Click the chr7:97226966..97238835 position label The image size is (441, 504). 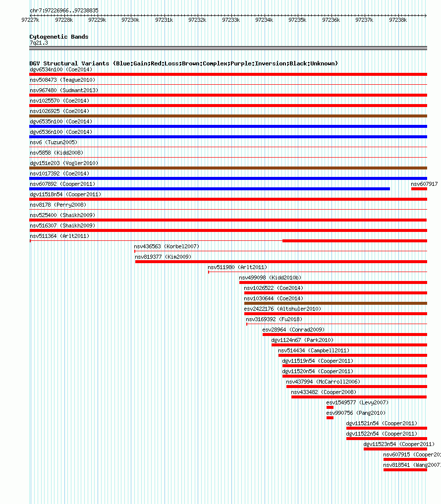coord(64,10)
